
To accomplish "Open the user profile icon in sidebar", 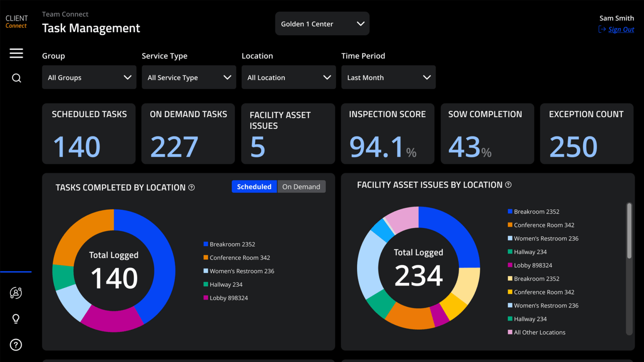I will (16, 293).
